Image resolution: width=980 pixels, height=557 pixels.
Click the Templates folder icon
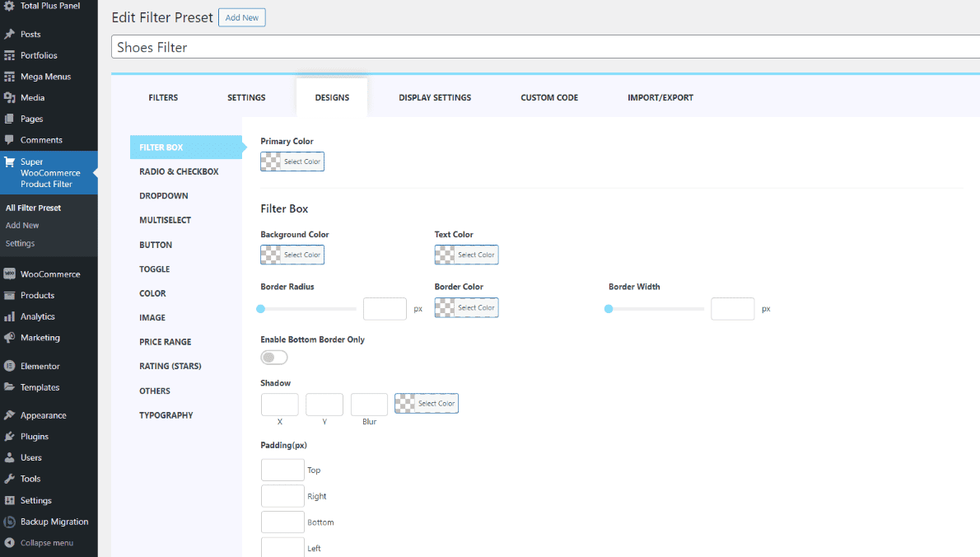(9, 387)
